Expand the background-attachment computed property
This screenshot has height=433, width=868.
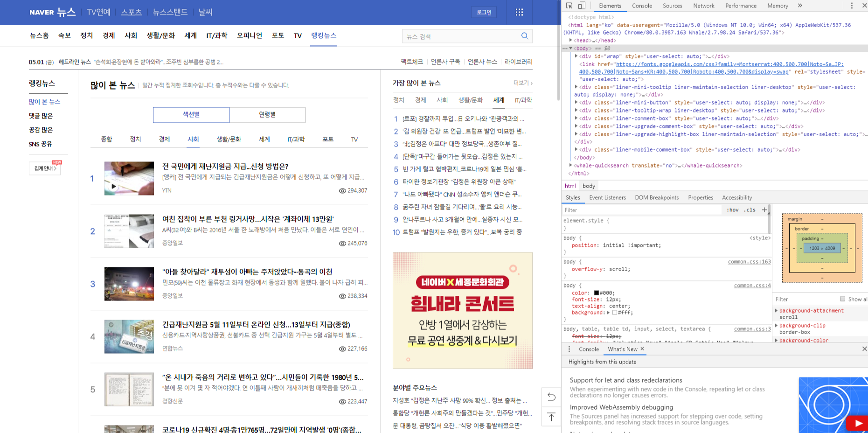[777, 311]
